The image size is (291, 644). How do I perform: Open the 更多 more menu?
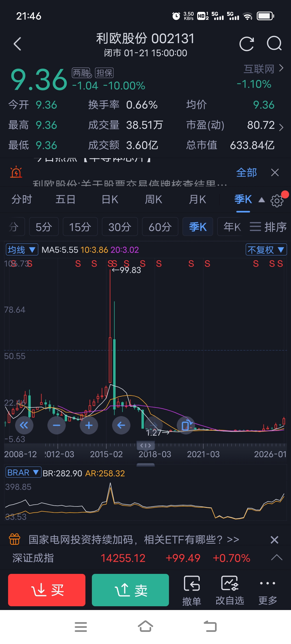268,591
